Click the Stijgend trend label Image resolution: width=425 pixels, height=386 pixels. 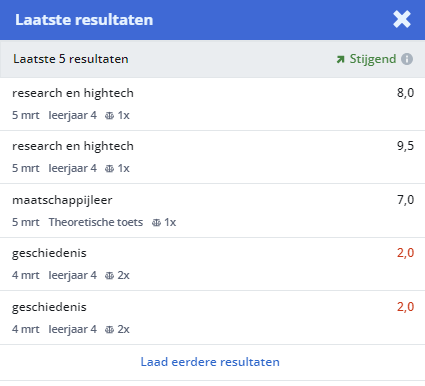(373, 59)
